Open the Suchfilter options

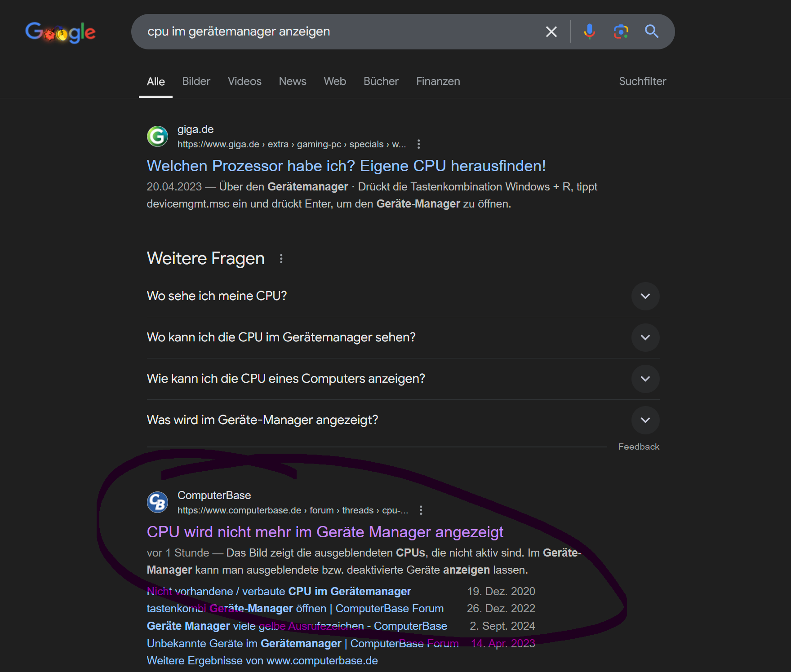pyautogui.click(x=643, y=81)
